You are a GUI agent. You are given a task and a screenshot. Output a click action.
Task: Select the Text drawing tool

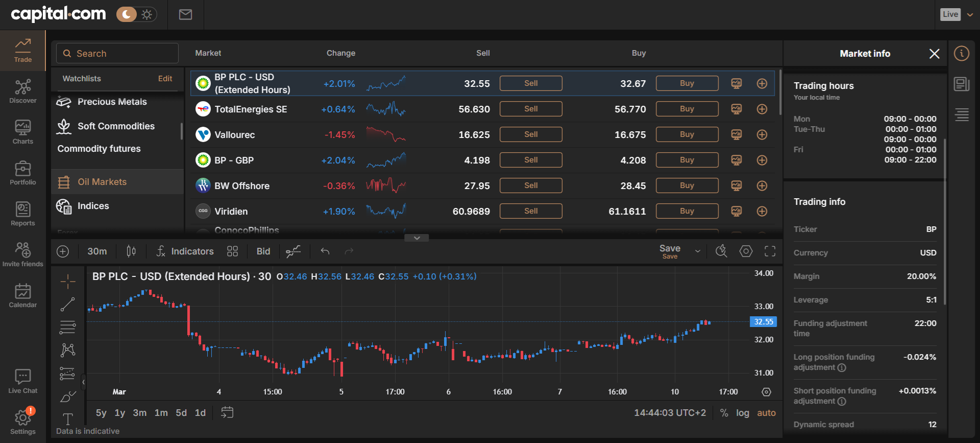click(68, 419)
